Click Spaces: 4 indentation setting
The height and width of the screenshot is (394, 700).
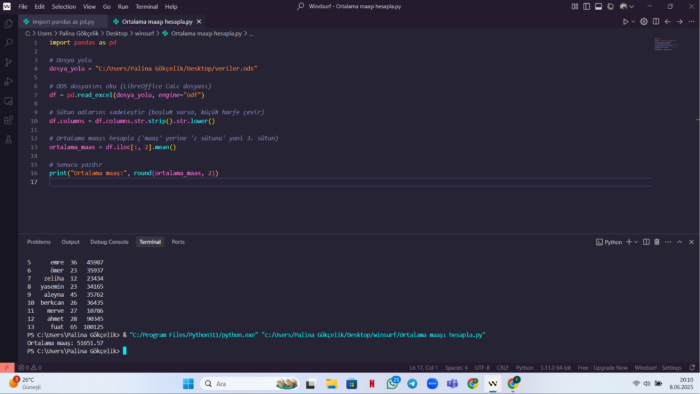click(456, 368)
